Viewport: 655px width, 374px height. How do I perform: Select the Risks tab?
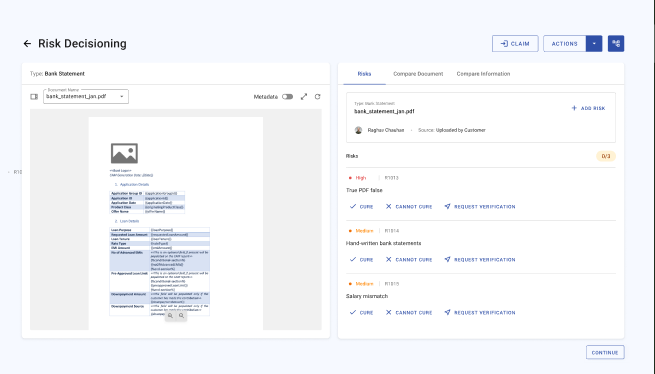364,74
